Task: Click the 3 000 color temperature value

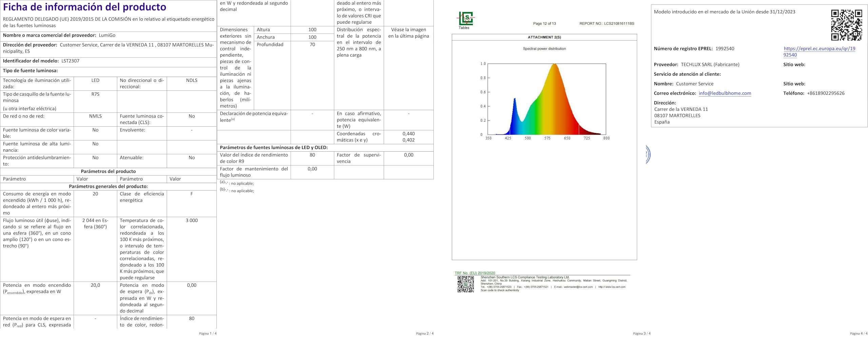Action: (x=192, y=220)
